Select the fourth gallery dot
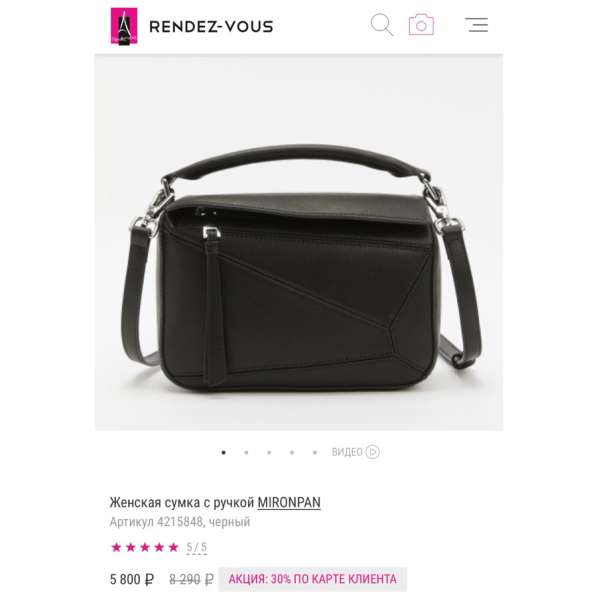This screenshot has height=597, width=597. tap(292, 452)
